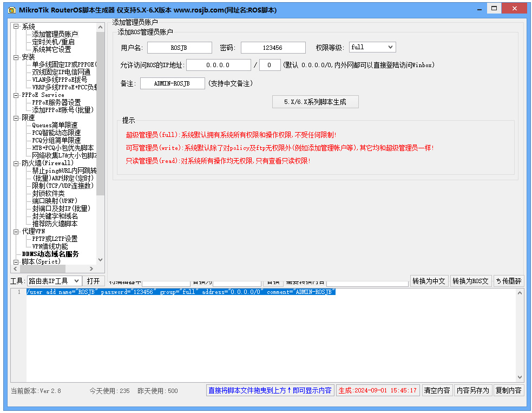This screenshot has width=532, height=413.
Task: Click 转换为ROS文 button
Action: point(471,281)
